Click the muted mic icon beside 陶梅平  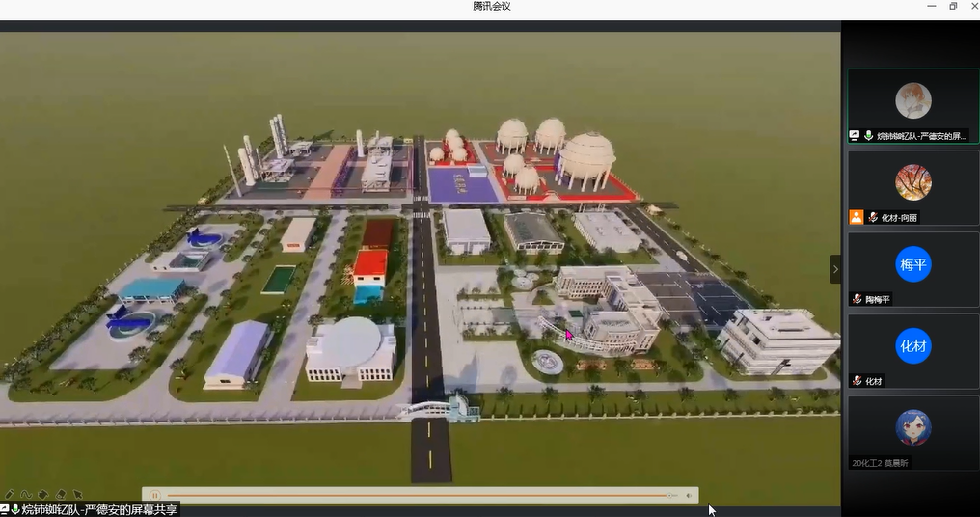point(857,299)
